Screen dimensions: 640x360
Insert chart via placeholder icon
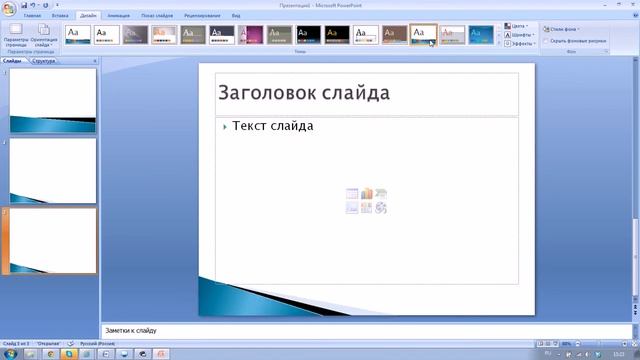tap(367, 193)
